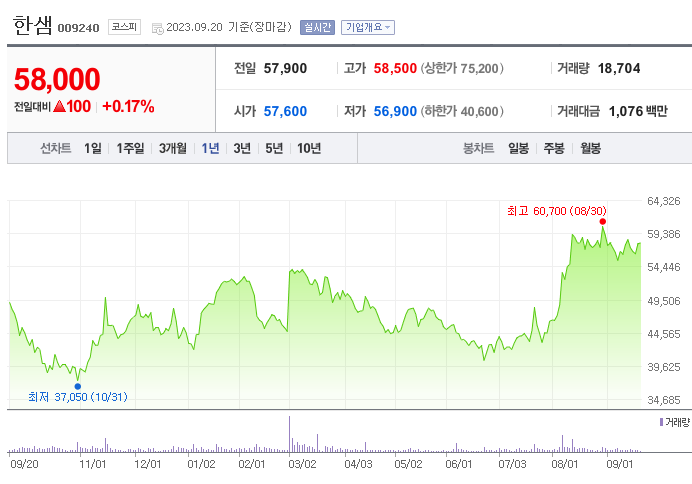
Task: Open the 기업개요 dropdown
Action: click(x=368, y=27)
